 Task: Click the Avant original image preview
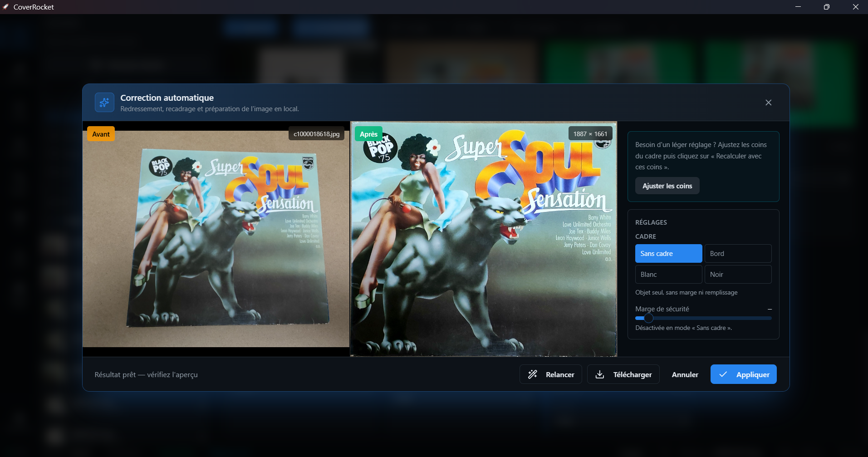point(216,239)
